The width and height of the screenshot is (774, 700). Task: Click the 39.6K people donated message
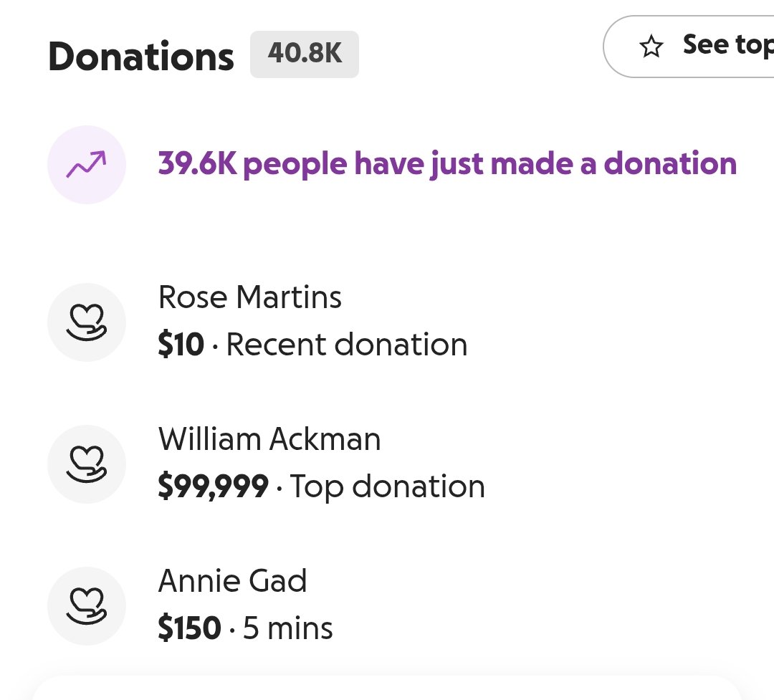[447, 164]
